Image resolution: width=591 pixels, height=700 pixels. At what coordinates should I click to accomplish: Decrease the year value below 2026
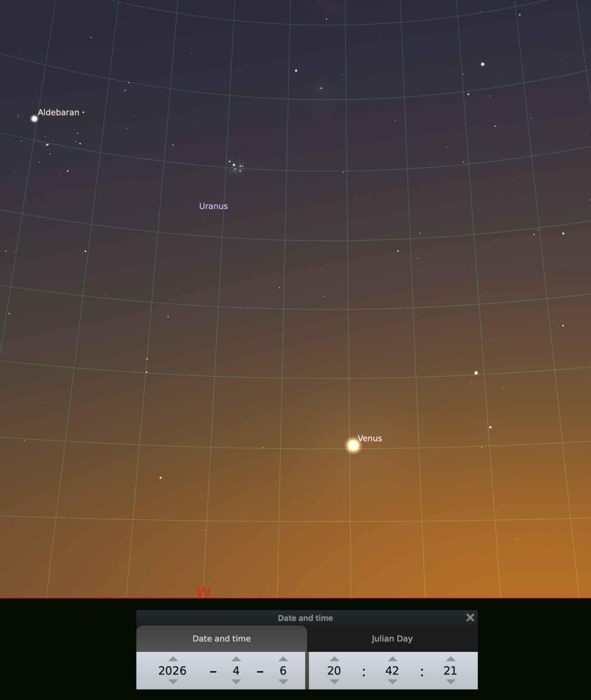(173, 682)
